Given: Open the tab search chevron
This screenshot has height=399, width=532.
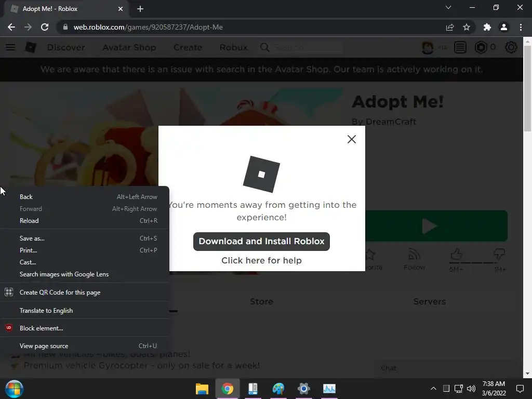Looking at the screenshot, I should coord(448,7).
